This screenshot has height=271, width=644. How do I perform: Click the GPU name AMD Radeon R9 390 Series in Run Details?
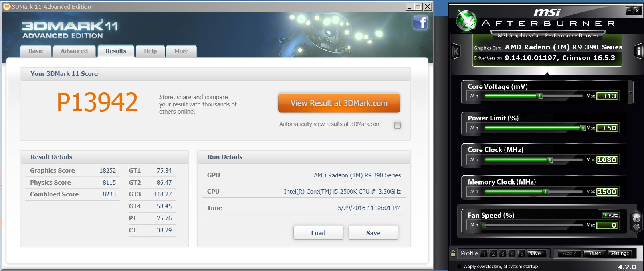tap(357, 175)
